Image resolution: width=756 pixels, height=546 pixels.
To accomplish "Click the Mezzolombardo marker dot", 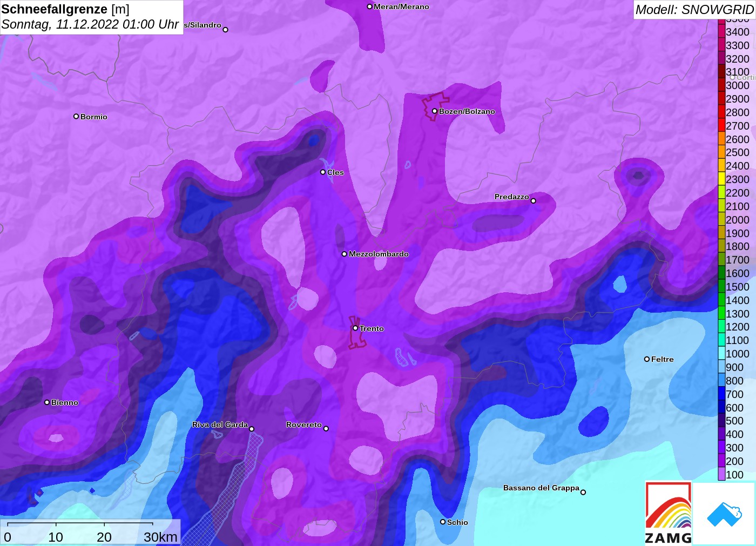I will coord(345,254).
